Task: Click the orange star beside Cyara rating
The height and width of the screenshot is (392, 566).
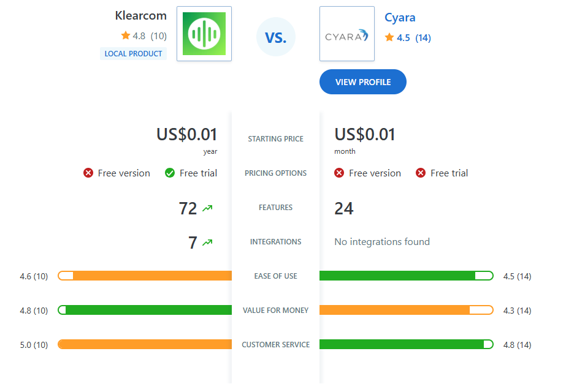Action: [x=389, y=38]
